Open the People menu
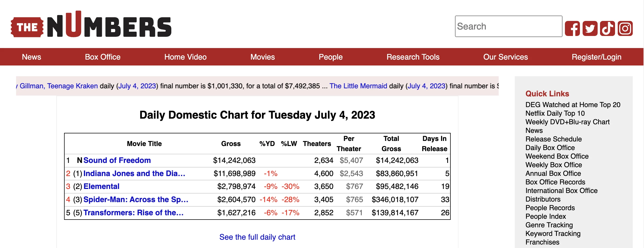This screenshot has height=248, width=644. pos(331,57)
